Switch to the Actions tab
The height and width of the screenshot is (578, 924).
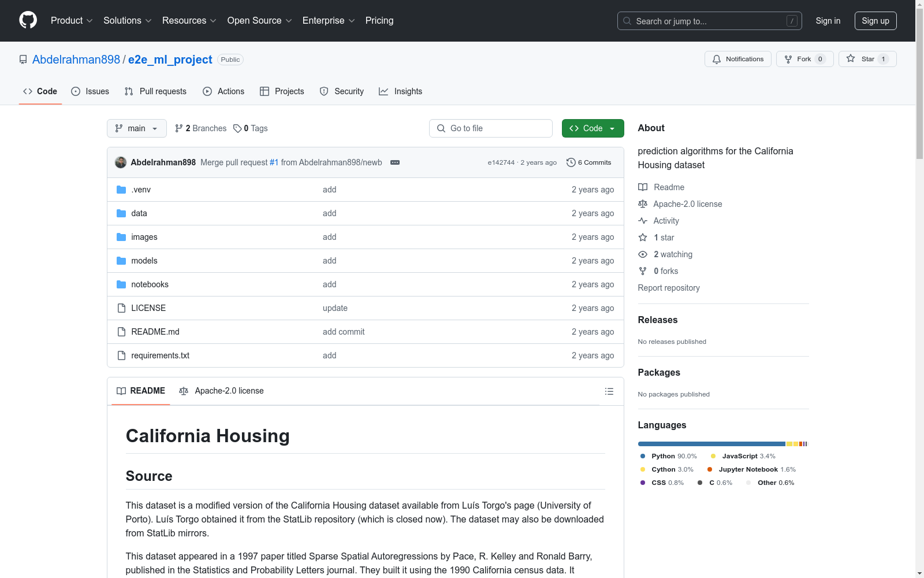click(x=223, y=91)
